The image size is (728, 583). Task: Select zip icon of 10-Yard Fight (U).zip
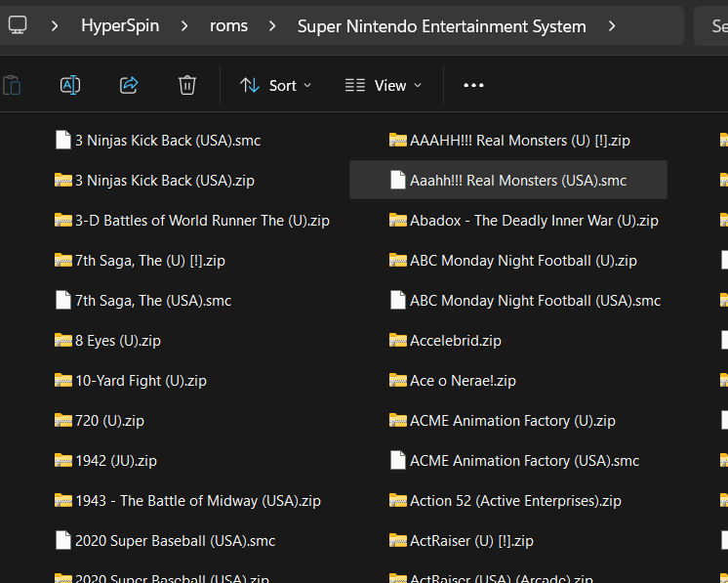pyautogui.click(x=63, y=380)
